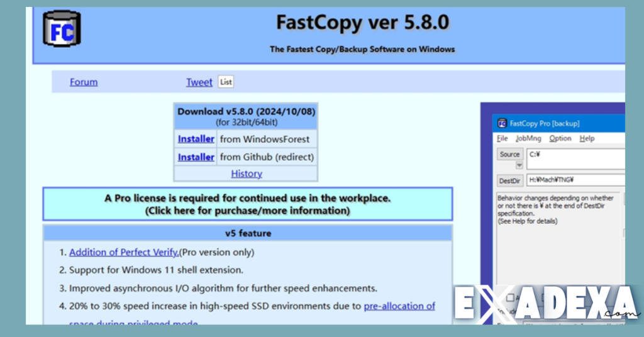Screen dimensions: 644x337
Task: Expand the dropdown arrow below Source
Action: (519, 165)
